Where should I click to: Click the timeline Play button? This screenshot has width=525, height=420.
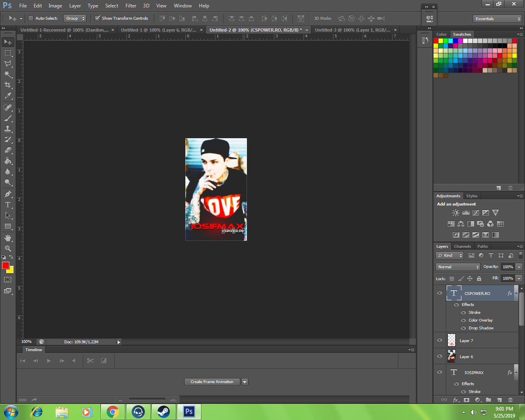pyautogui.click(x=49, y=361)
